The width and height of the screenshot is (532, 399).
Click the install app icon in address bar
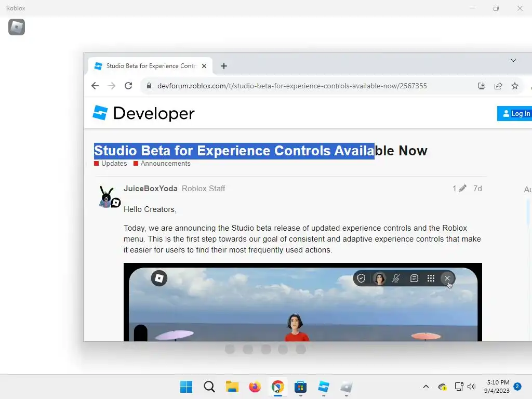pos(482,86)
